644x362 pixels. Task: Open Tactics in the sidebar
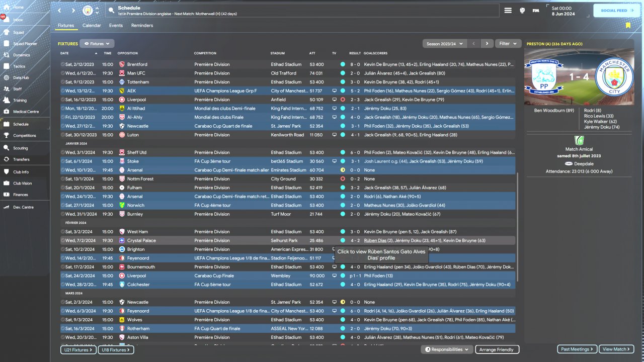19,66
